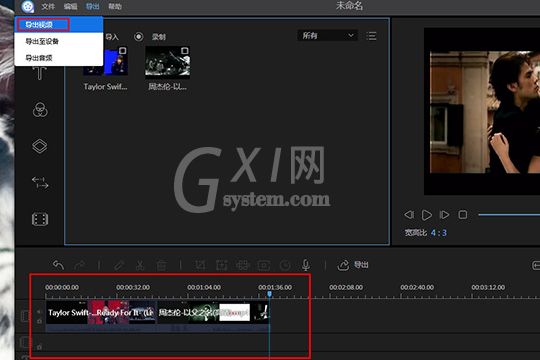Image resolution: width=540 pixels, height=360 pixels.
Task: Play the preview video
Action: point(427,215)
